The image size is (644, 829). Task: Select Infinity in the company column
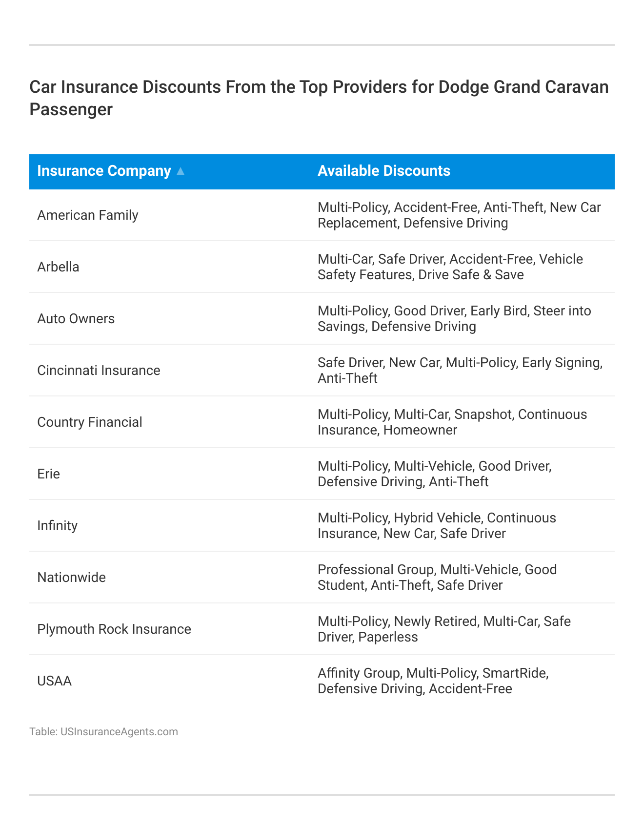[x=58, y=525]
